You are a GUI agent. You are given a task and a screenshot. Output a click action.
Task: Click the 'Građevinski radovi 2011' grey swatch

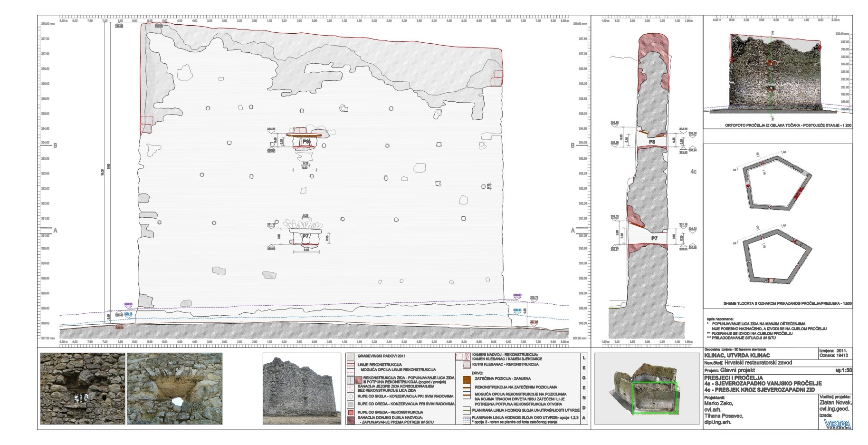click(x=351, y=356)
